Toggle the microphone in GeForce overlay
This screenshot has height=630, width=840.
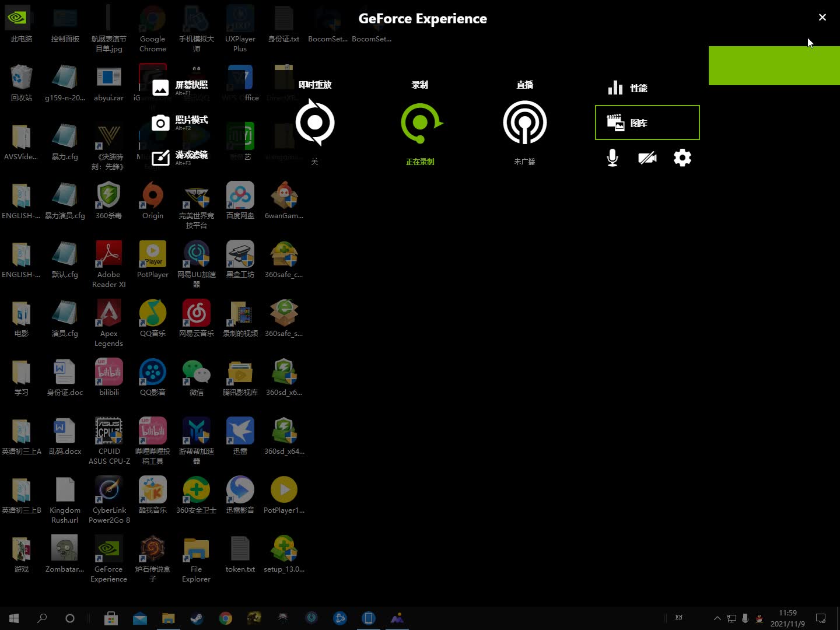point(612,157)
